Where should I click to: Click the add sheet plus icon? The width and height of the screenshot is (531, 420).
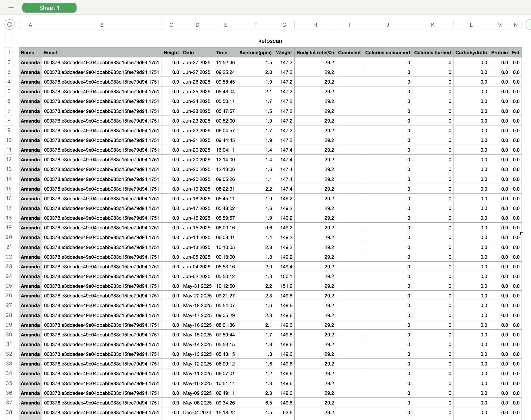click(11, 8)
